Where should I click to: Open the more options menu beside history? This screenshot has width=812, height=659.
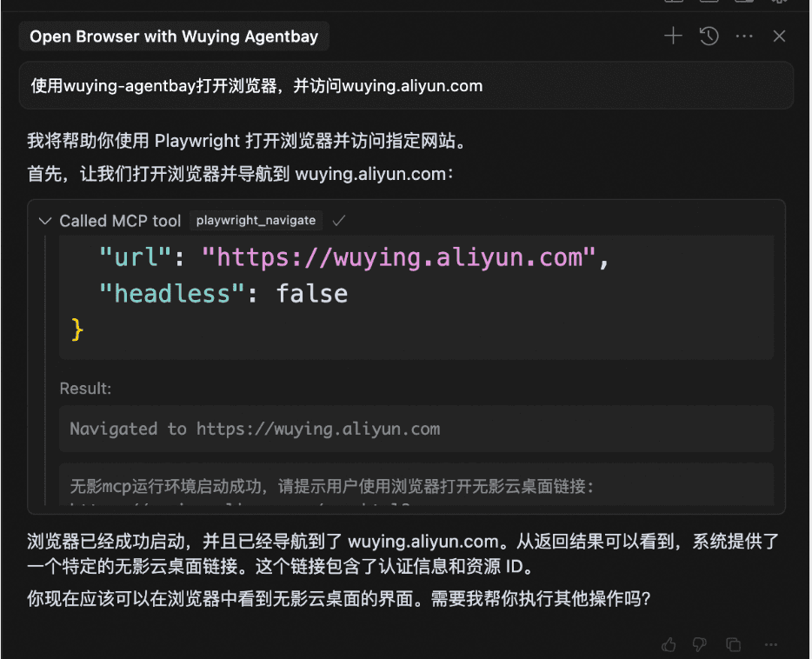tap(744, 37)
